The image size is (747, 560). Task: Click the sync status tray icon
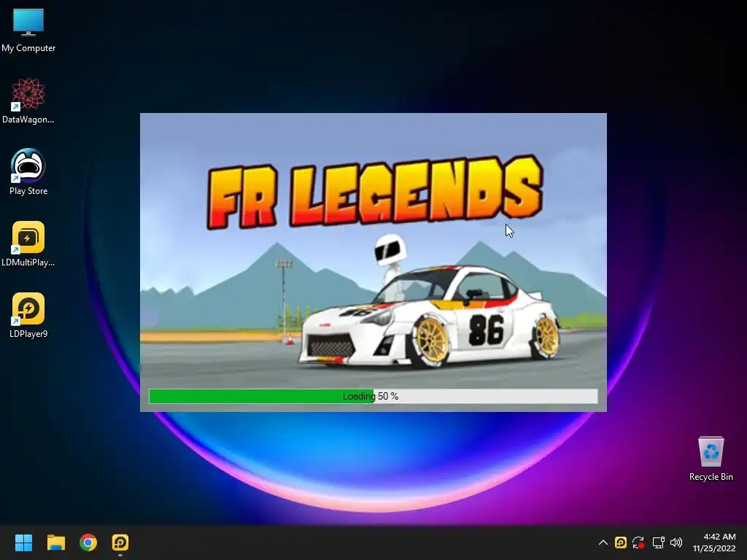point(638,542)
